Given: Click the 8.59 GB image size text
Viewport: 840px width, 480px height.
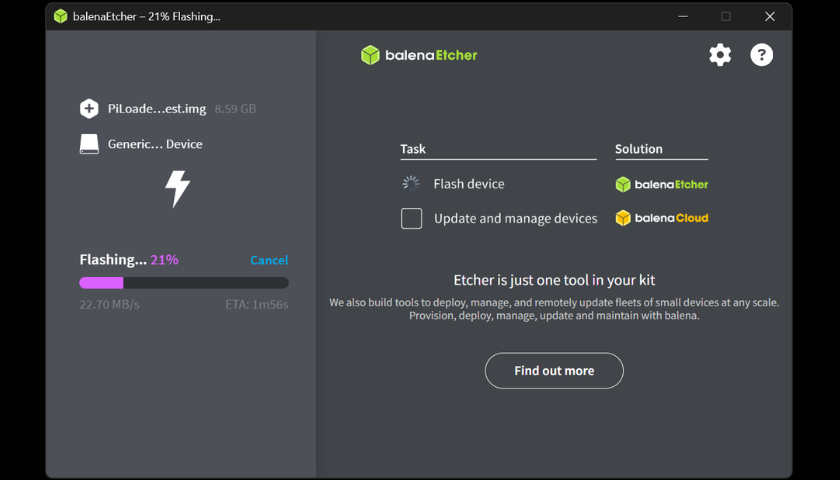Looking at the screenshot, I should click(235, 109).
